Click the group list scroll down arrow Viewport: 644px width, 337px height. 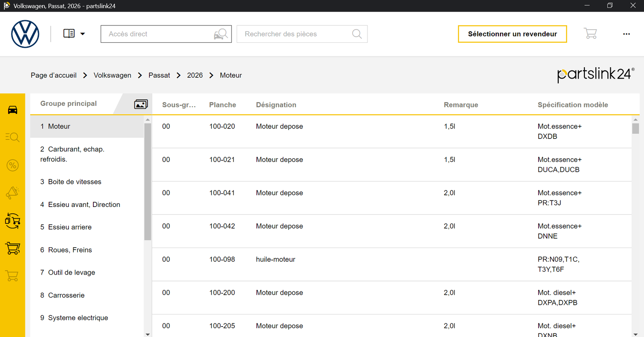[148, 334]
